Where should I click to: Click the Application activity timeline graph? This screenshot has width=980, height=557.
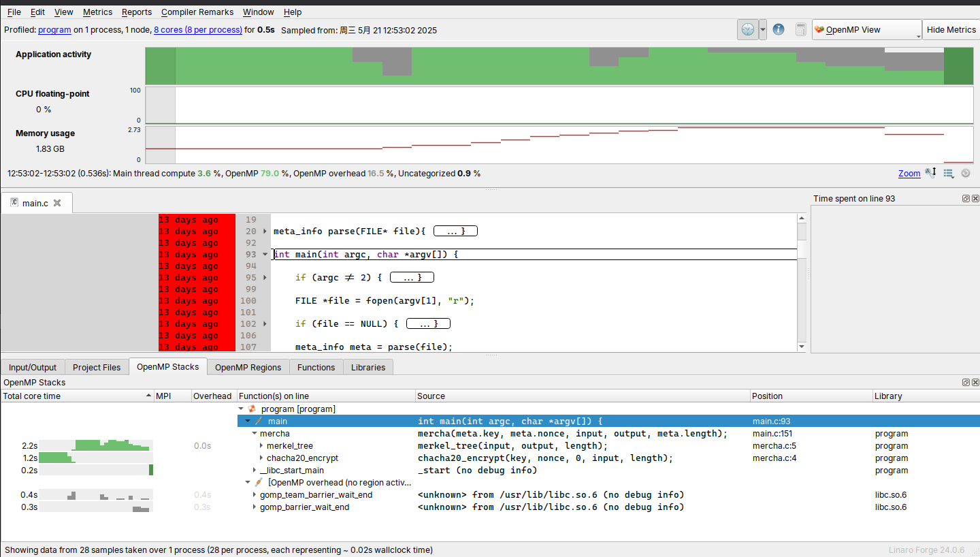(559, 66)
